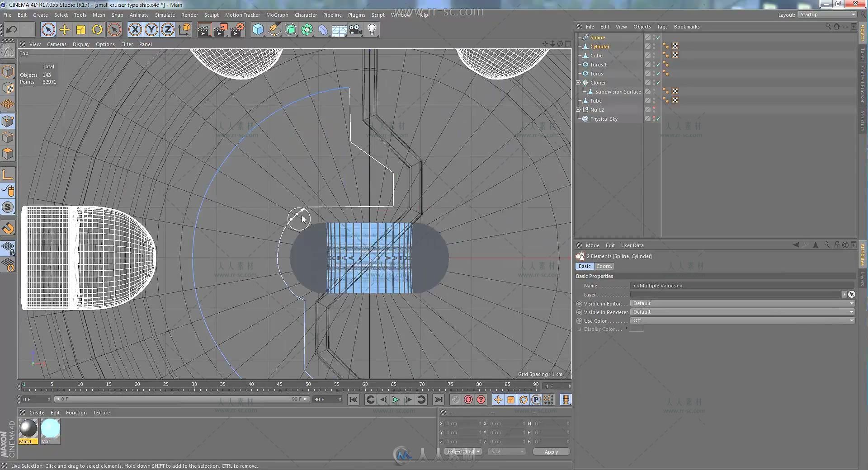Viewport: 868px width, 470px height.
Task: Click the coordinate system icon
Action: point(184,30)
